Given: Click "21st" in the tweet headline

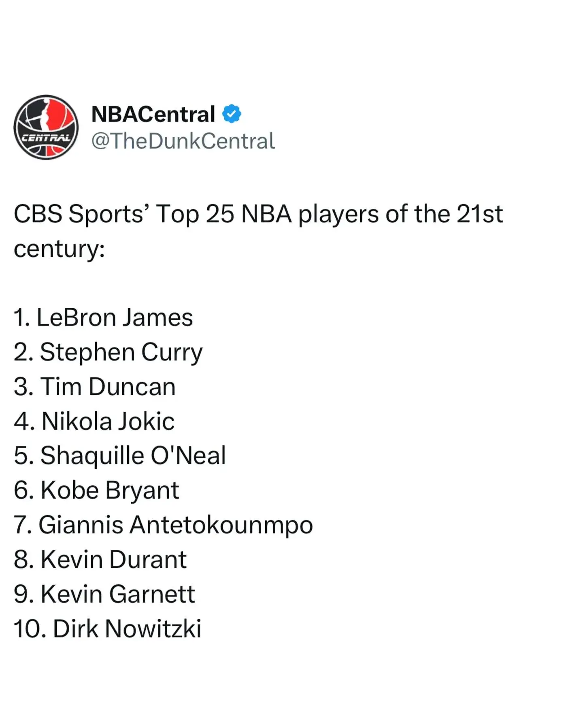Looking at the screenshot, I should (479, 214).
